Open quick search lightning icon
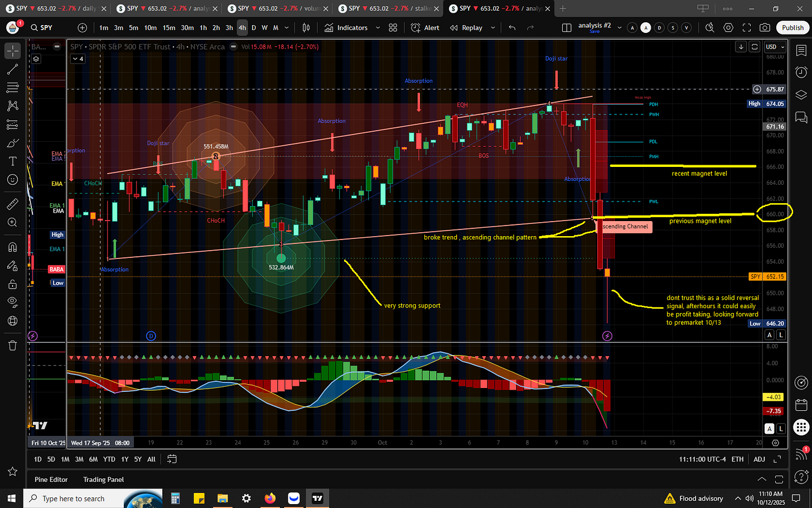This screenshot has height=508, width=812. coord(710,27)
